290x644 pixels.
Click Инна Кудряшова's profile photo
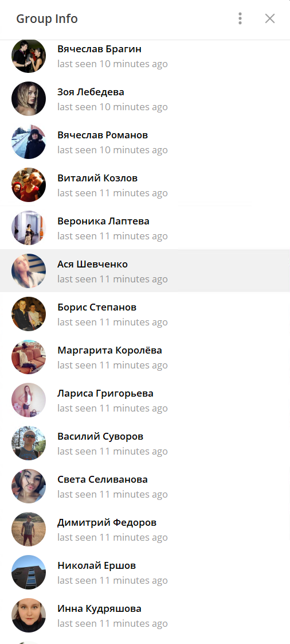29,615
